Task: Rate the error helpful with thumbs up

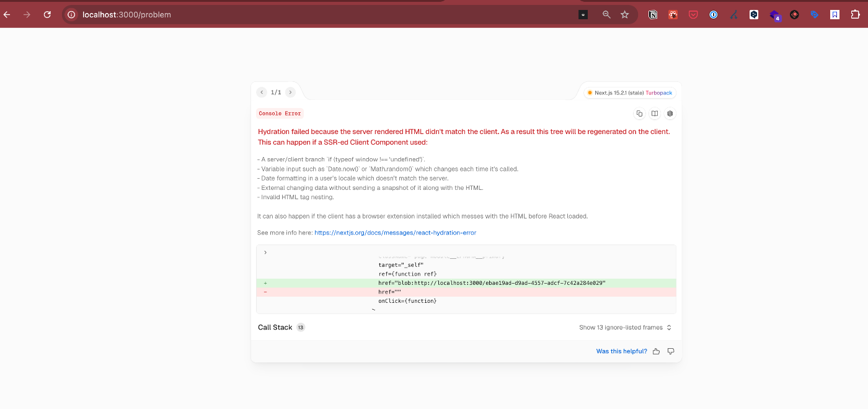Action: click(656, 351)
